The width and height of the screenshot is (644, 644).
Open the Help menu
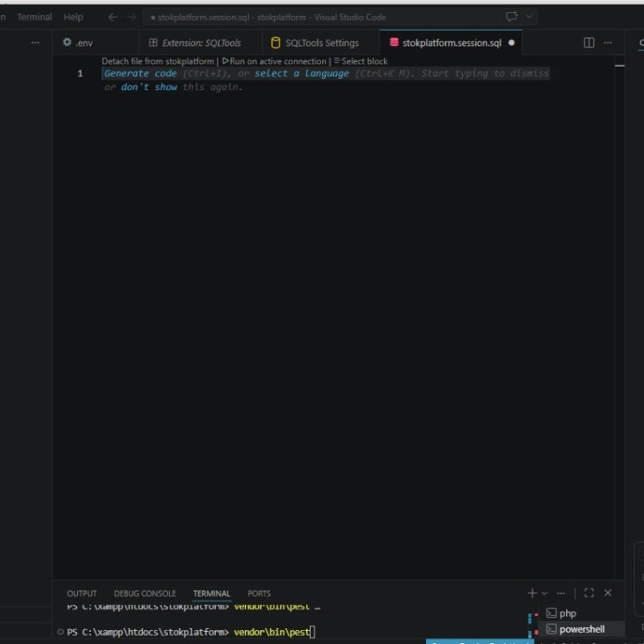click(x=73, y=17)
